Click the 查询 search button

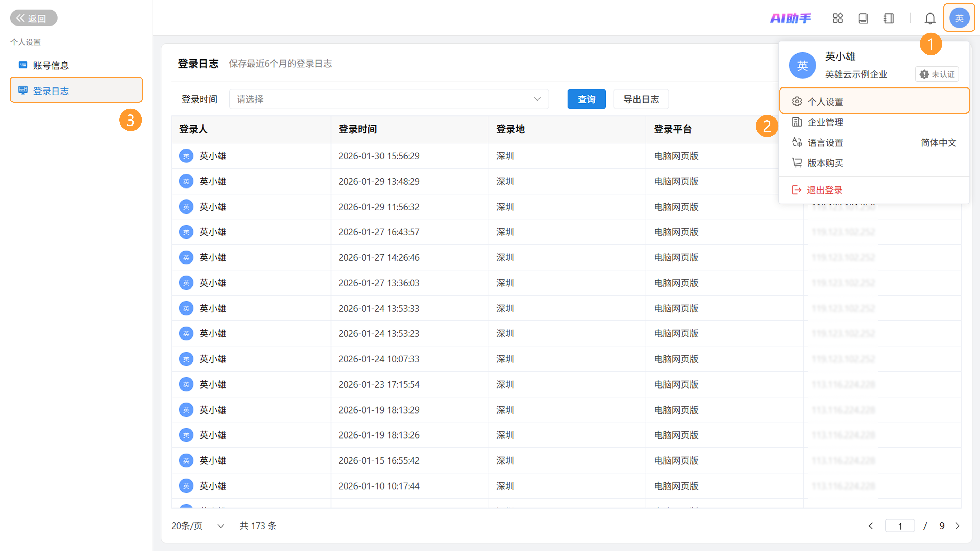pyautogui.click(x=586, y=99)
